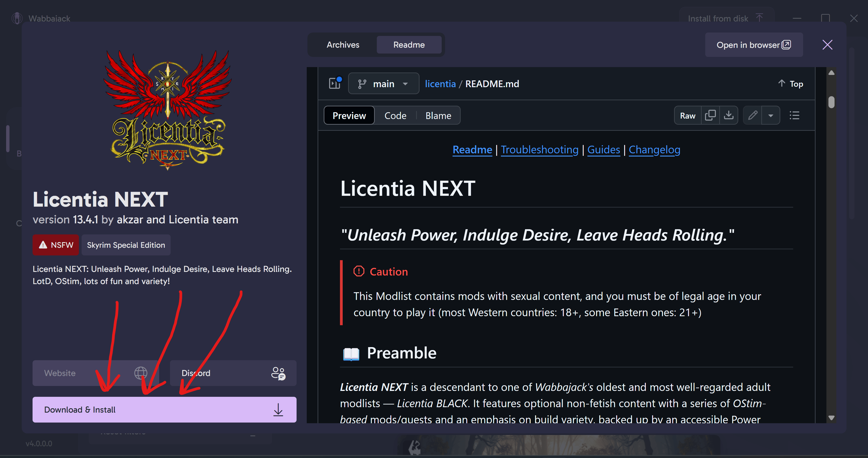
Task: Open the outline list icon
Action: tap(794, 115)
